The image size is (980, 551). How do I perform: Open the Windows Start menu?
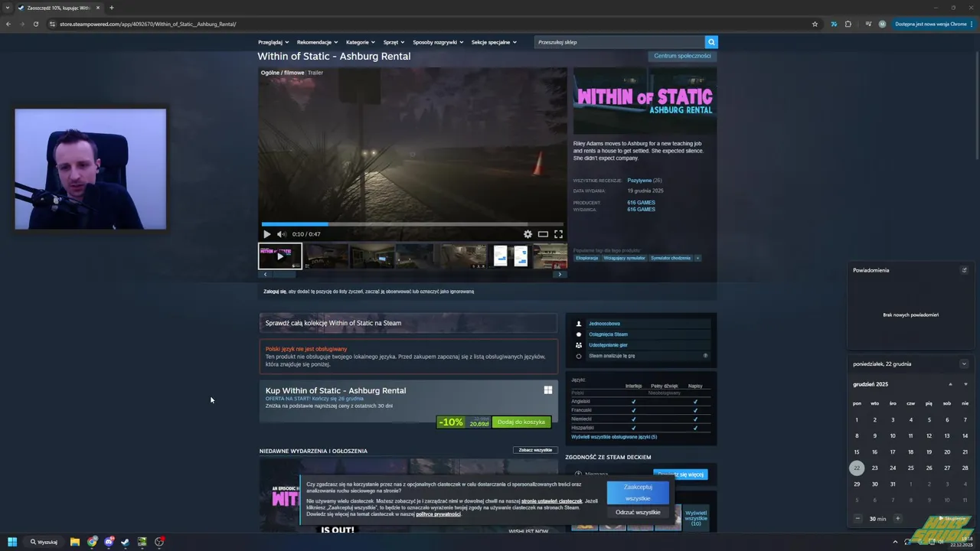pos(12,542)
